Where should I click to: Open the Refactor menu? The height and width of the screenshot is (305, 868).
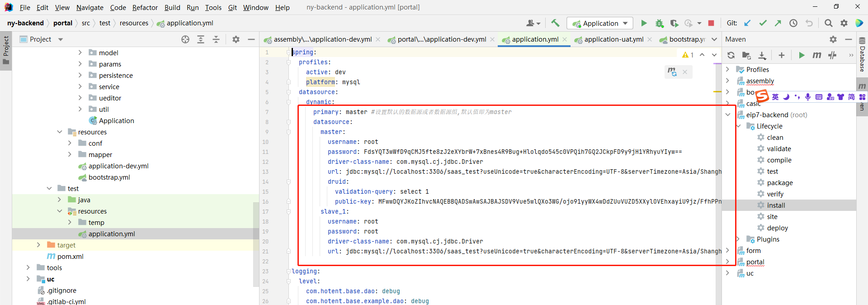(145, 7)
